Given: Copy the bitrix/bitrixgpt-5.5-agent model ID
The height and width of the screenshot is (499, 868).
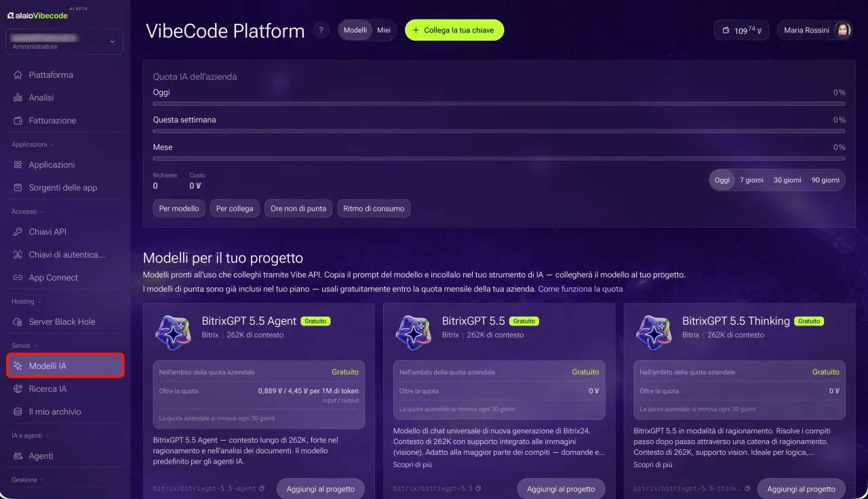Looking at the screenshot, I should pyautogui.click(x=262, y=488).
